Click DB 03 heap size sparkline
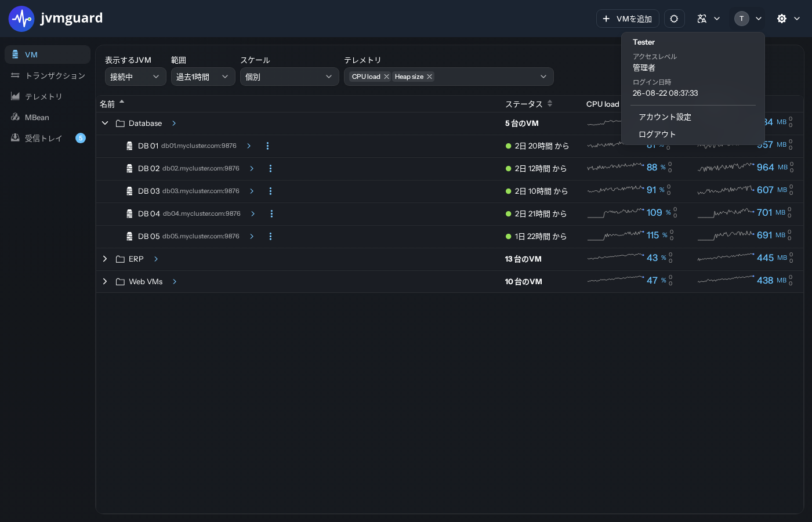The image size is (812, 522). pyautogui.click(x=726, y=190)
